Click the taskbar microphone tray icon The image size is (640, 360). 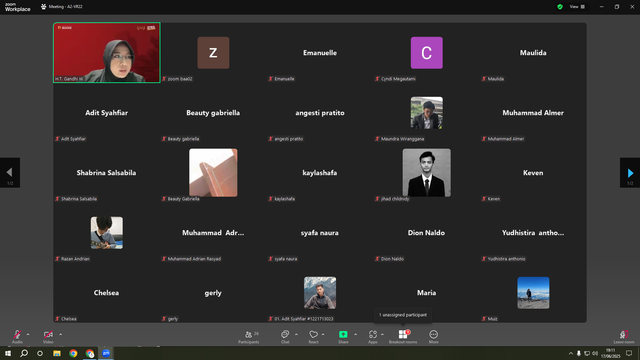click(x=578, y=353)
